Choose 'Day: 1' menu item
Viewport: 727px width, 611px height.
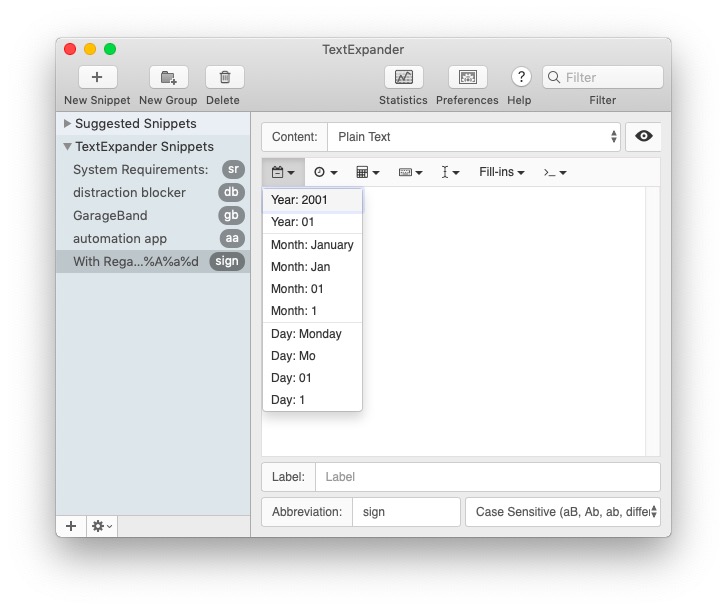coord(312,400)
